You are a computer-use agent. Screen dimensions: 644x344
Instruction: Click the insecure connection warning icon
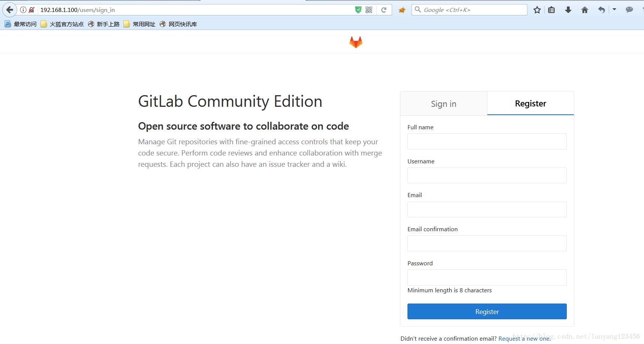[x=31, y=10]
